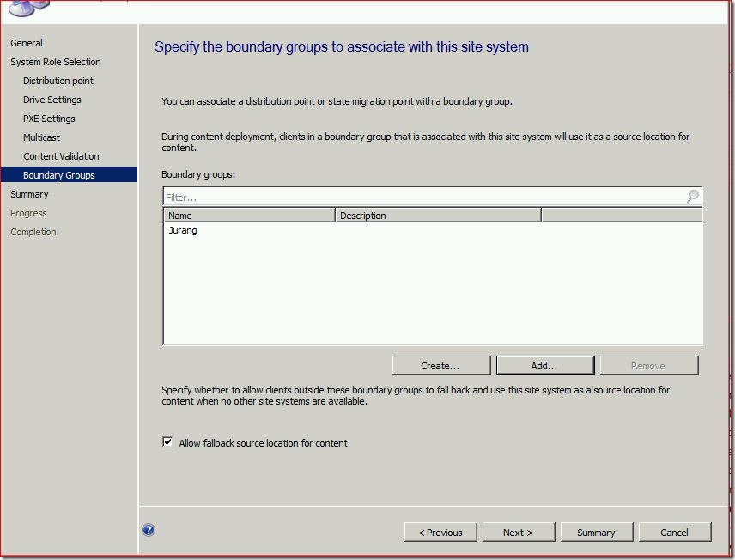735x560 pixels.
Task: Select Boundary Groups in the sidebar
Action: click(59, 175)
